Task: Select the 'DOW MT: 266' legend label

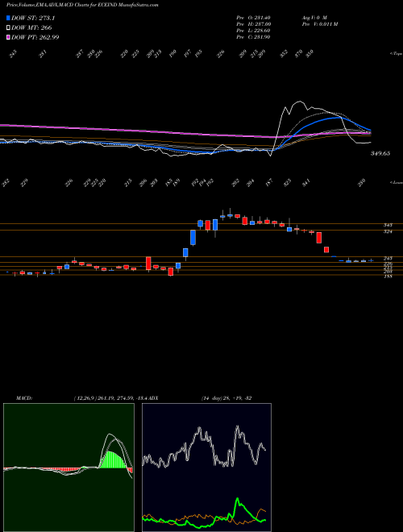Action: pyautogui.click(x=31, y=28)
